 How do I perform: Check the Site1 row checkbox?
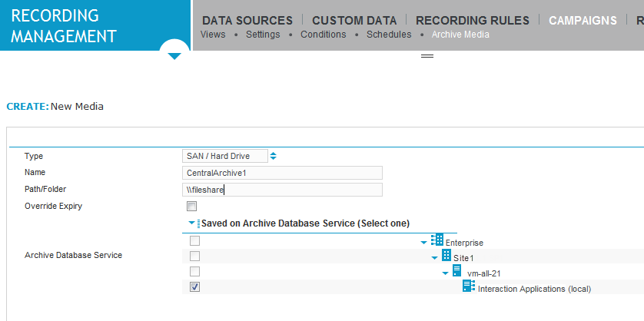tap(194, 256)
